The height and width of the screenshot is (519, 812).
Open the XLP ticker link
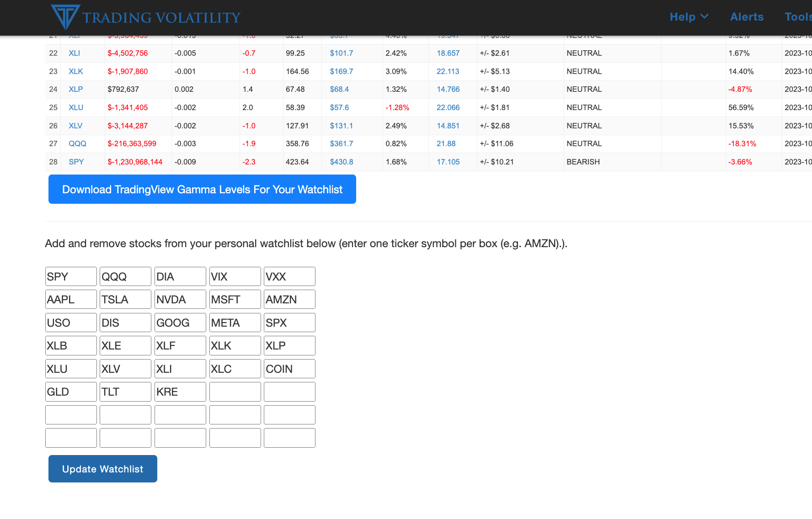(76, 89)
